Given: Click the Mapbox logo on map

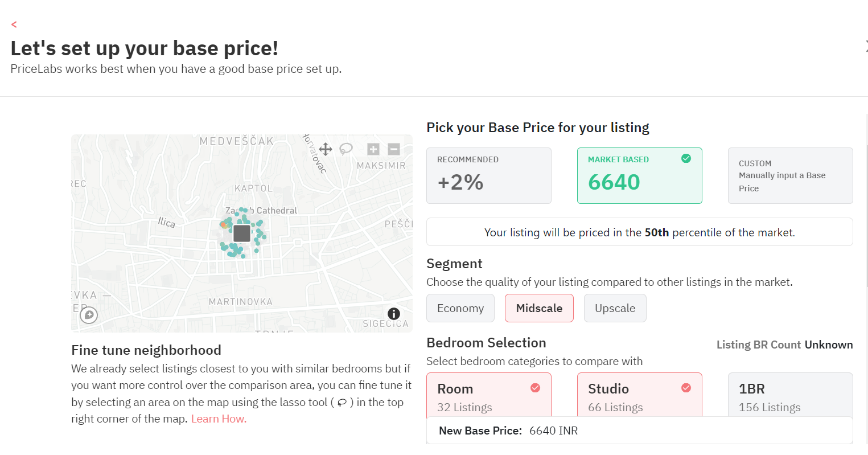Looking at the screenshot, I should coord(89,315).
